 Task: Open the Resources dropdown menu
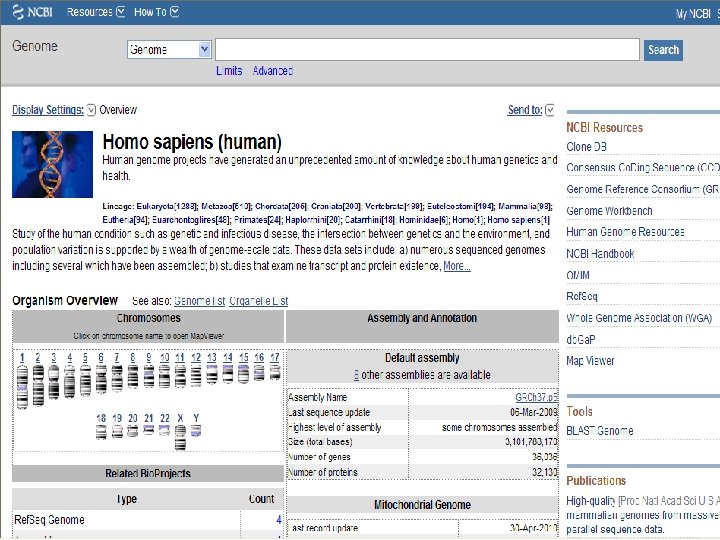[96, 12]
